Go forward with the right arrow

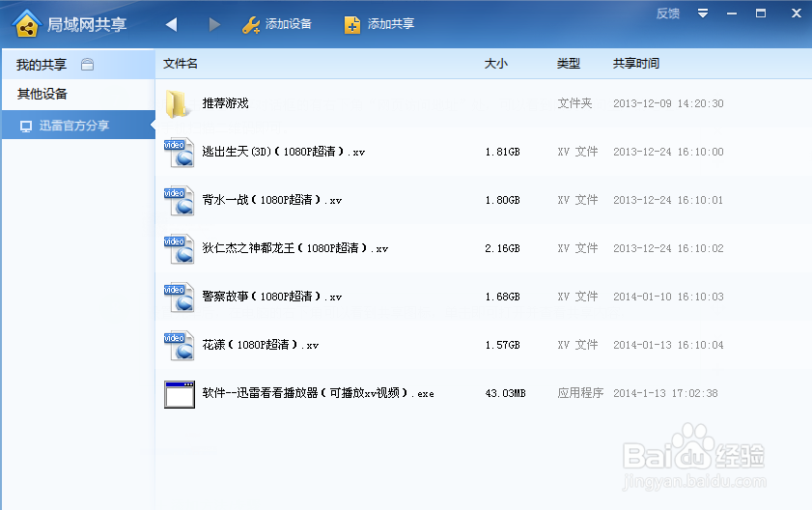coord(214,24)
